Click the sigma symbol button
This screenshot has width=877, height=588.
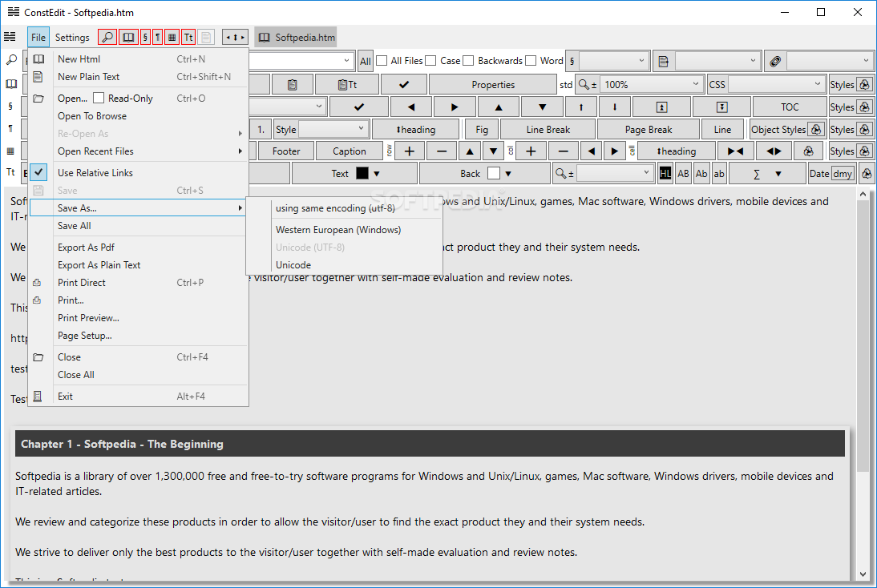[x=756, y=174]
